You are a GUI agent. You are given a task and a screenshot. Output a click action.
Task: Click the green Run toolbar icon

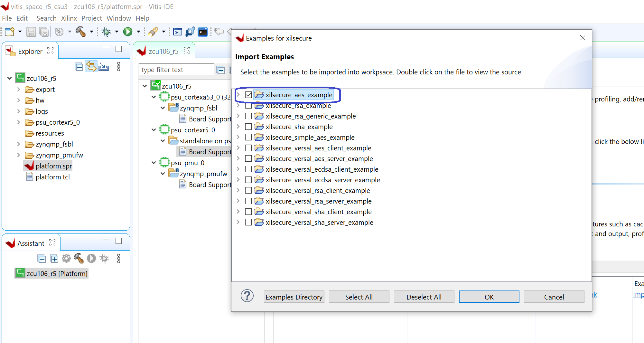[128, 32]
